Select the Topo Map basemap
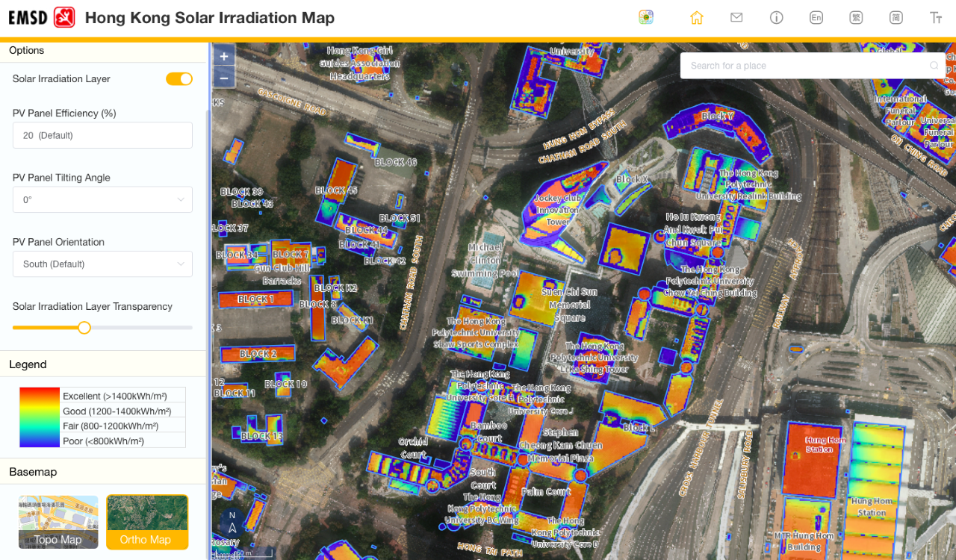 coord(58,522)
